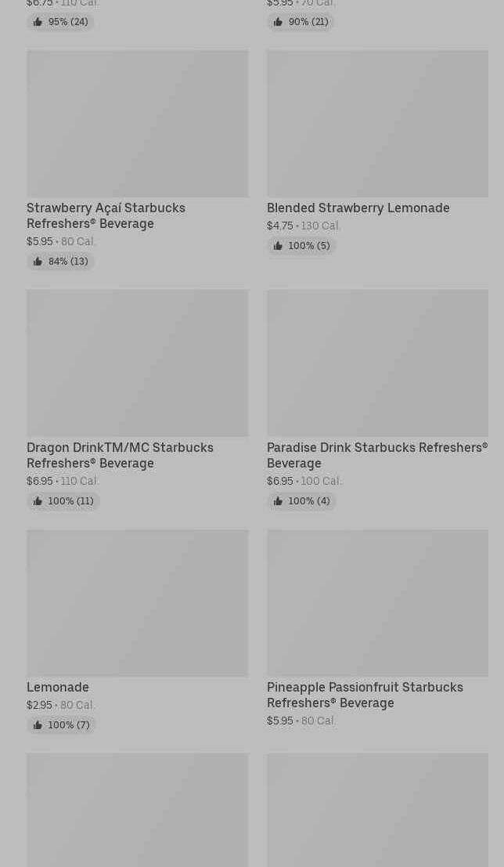Open Blended Strawberry Lemonade item
The height and width of the screenshot is (867, 504).
pos(358,208)
